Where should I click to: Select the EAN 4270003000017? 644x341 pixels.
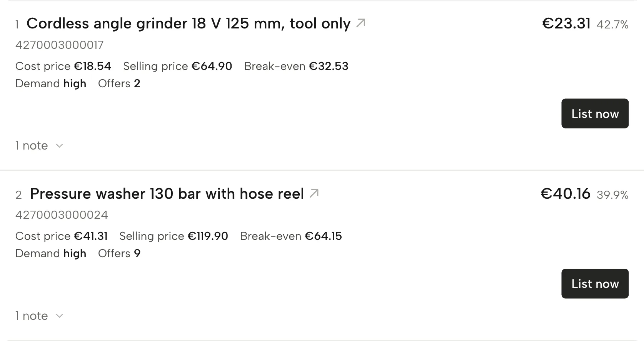(60, 45)
